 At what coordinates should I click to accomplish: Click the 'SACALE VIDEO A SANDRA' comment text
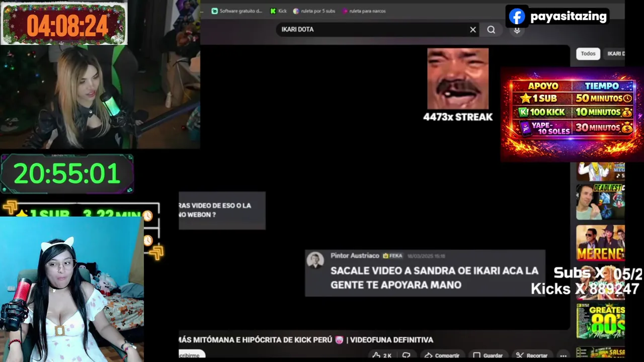434,278
